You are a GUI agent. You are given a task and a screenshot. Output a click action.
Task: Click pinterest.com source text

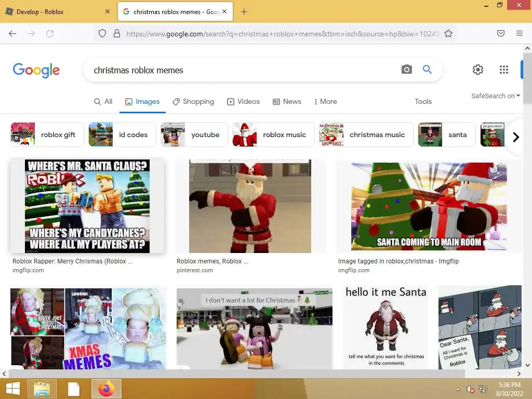(x=195, y=270)
